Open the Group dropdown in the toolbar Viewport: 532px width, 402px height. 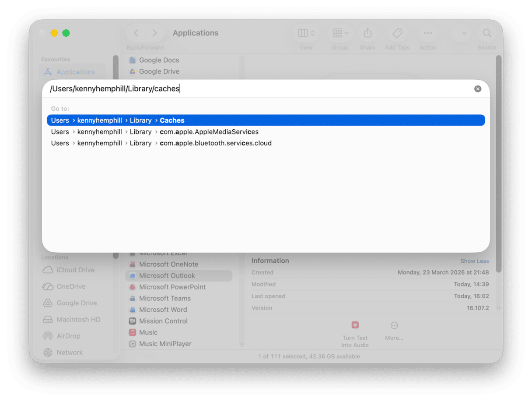coord(340,33)
